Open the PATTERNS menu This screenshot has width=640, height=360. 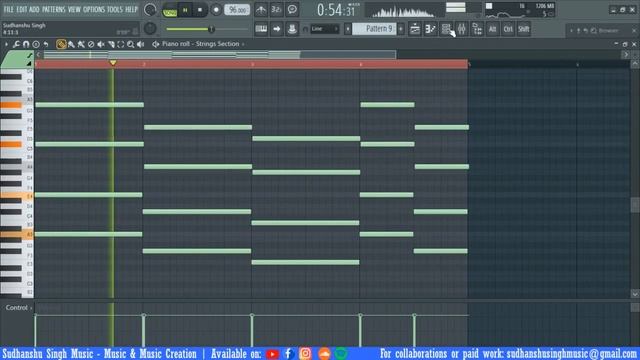pyautogui.click(x=53, y=9)
